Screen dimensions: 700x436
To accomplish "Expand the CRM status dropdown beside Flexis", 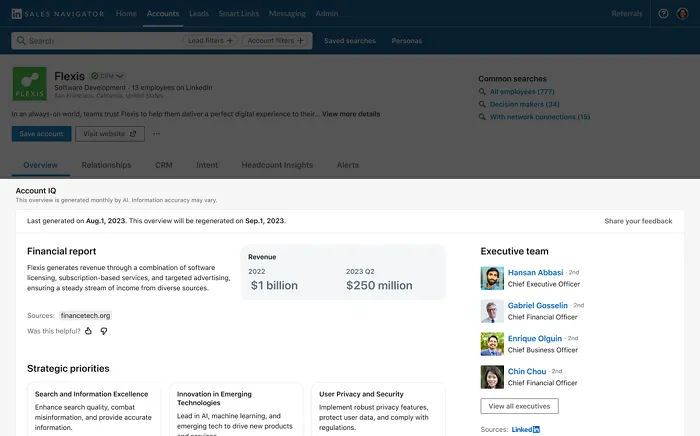I will pos(107,76).
